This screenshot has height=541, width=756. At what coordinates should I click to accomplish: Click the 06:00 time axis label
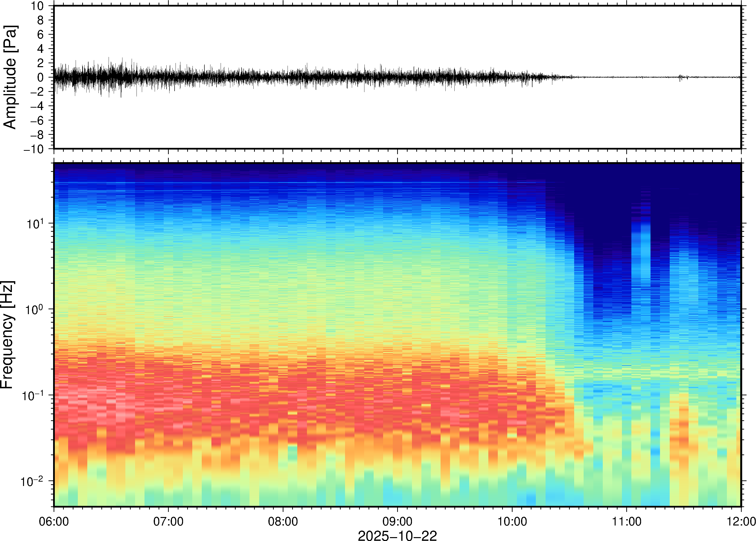54,521
